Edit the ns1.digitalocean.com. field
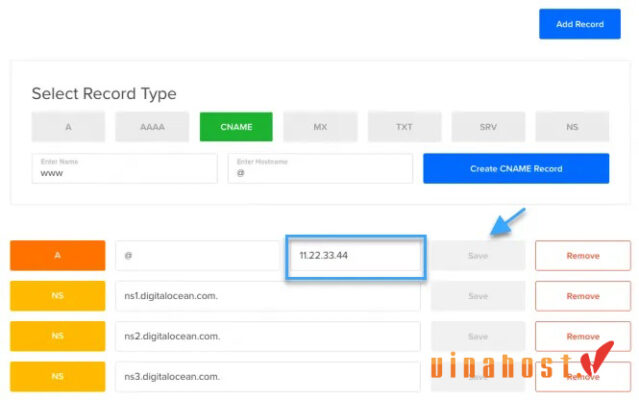 pos(268,296)
